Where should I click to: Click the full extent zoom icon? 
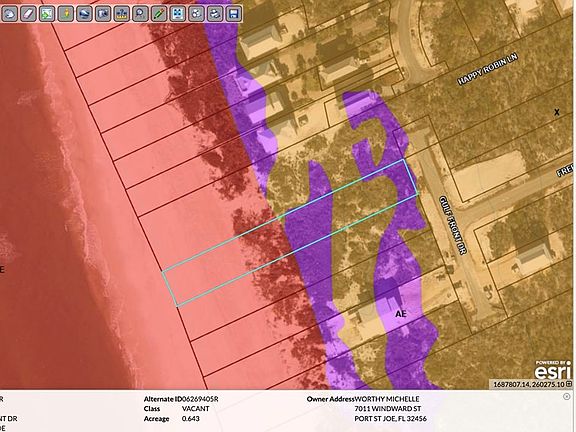tap(178, 14)
